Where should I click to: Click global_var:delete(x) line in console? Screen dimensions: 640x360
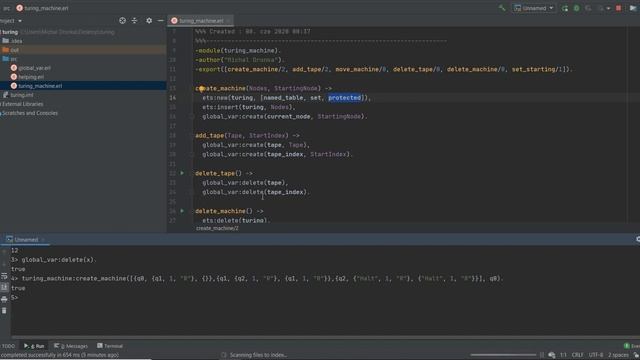click(x=58, y=260)
